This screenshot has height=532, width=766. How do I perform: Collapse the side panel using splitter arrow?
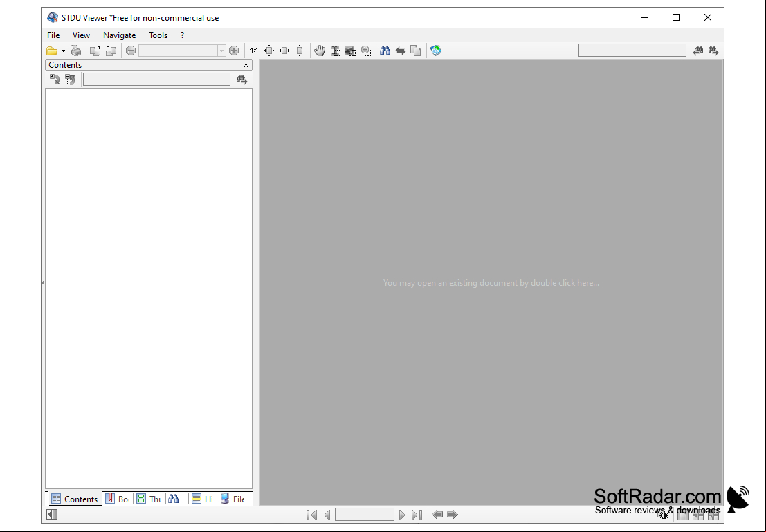tap(43, 282)
